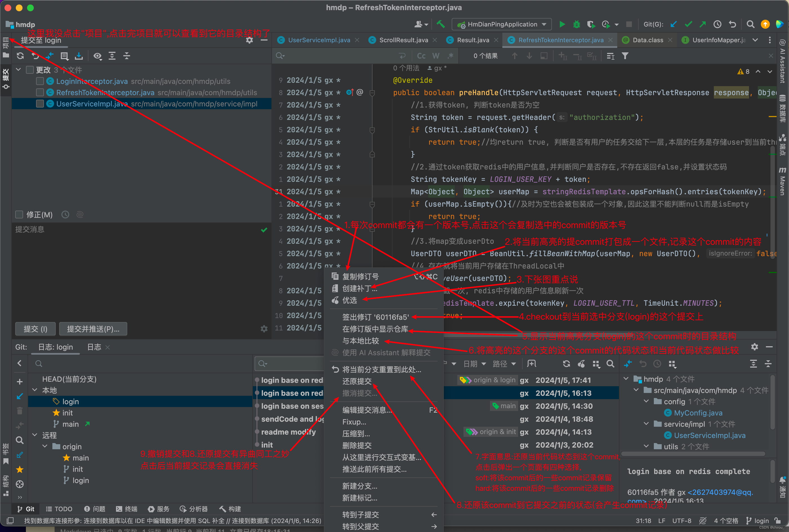
Task: Open warnings indicator showing 8 problems
Action: (x=744, y=71)
